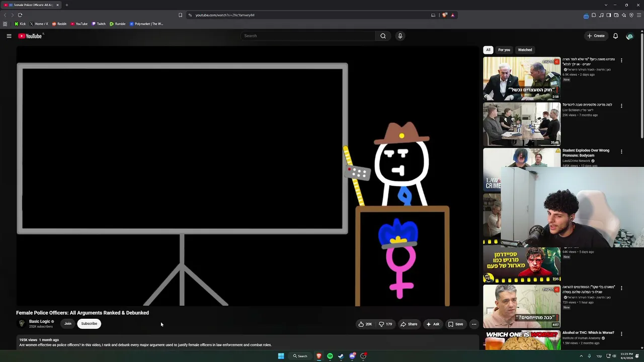Open the Alcohol or THC video thumbnail

[x=522, y=339]
